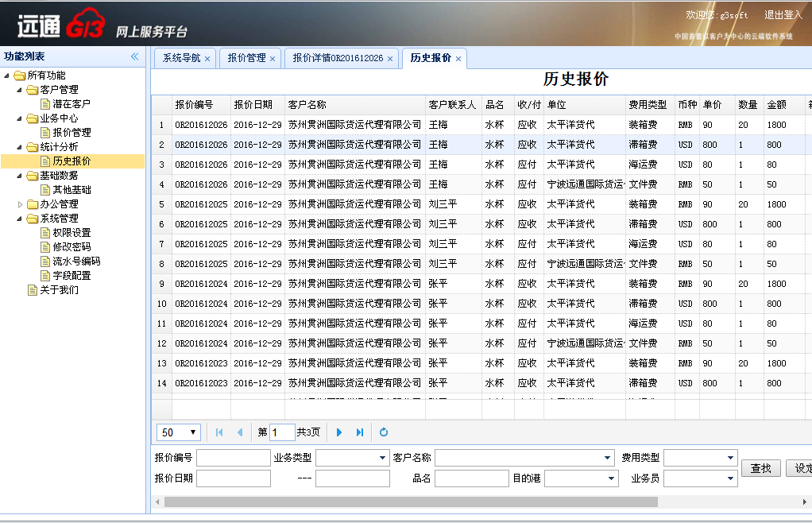Viewport: 812px width, 523px height.
Task: Click the 权限设置 page icon
Action: (45, 233)
